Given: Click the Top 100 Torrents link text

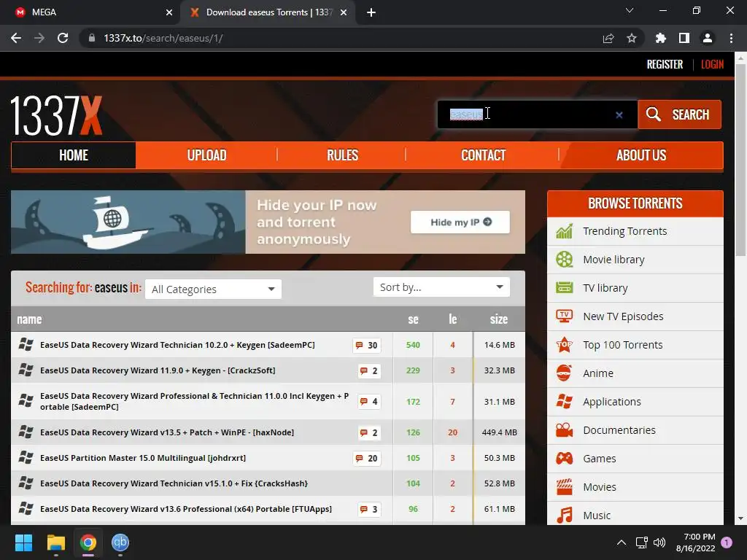Looking at the screenshot, I should [623, 345].
